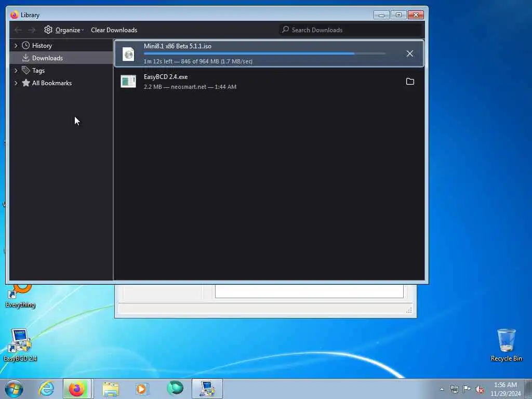532x399 pixels.
Task: Click the green round app taskbar icon
Action: (x=175, y=388)
